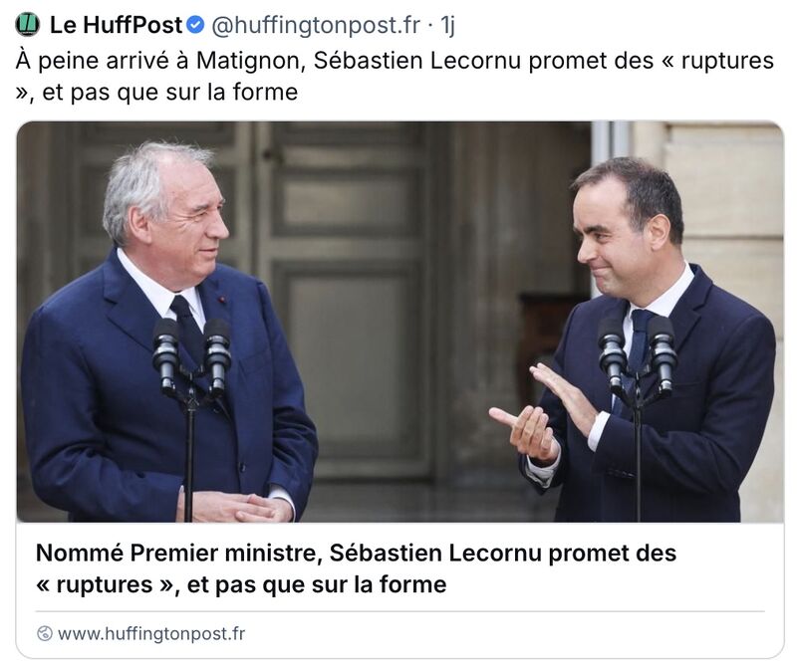
Task: Click 'et pas que sur la forme' post line
Action: pyautogui.click(x=169, y=93)
